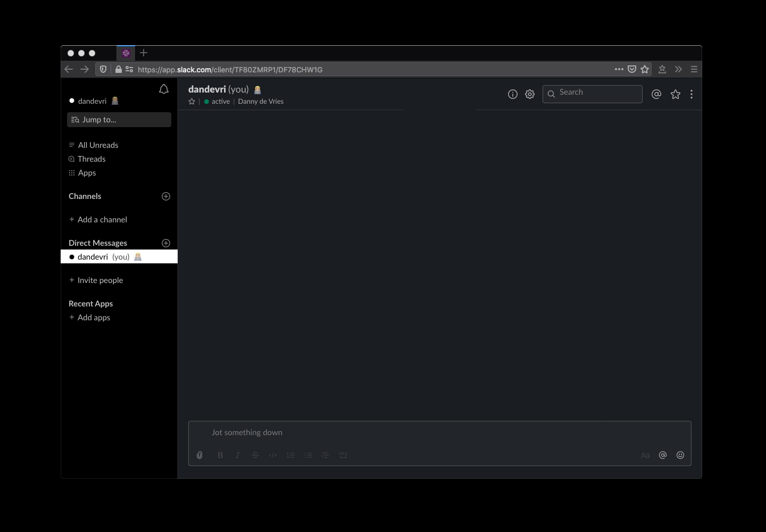The height and width of the screenshot is (532, 766).
Task: Click the Recent Apps heading
Action: pyautogui.click(x=91, y=304)
